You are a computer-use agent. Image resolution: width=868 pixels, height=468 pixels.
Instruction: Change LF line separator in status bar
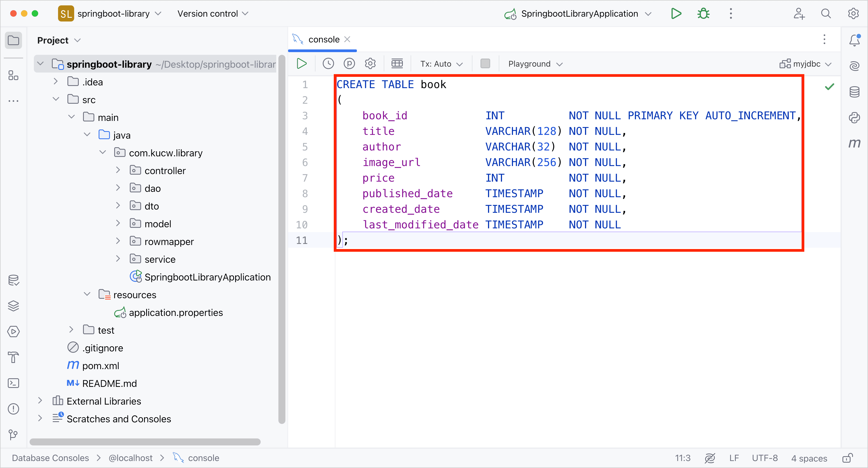[x=734, y=458]
